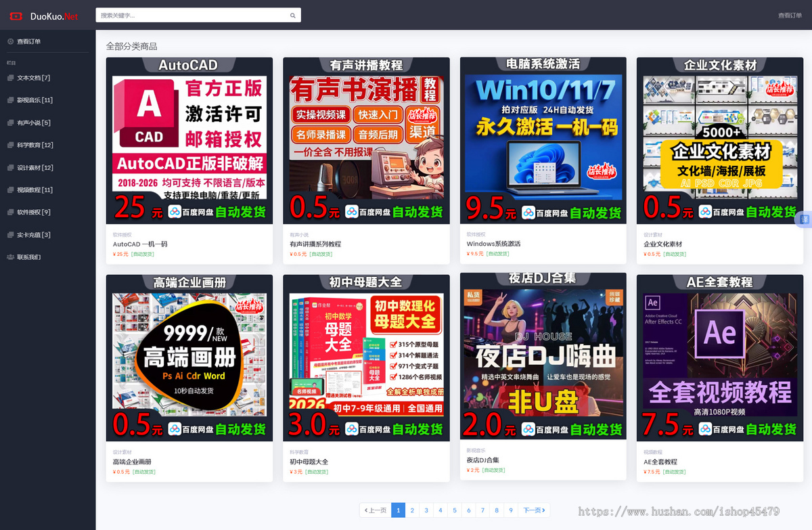Go to page 8 in pagination

[497, 510]
